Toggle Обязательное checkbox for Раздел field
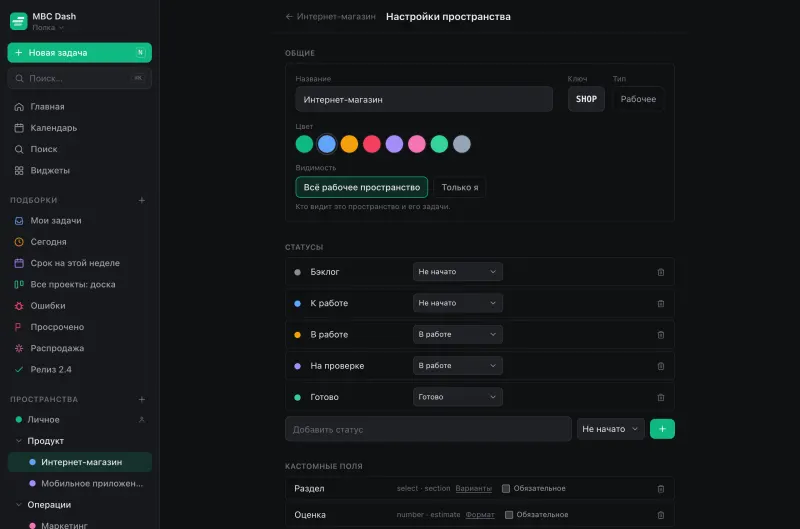 pos(506,489)
